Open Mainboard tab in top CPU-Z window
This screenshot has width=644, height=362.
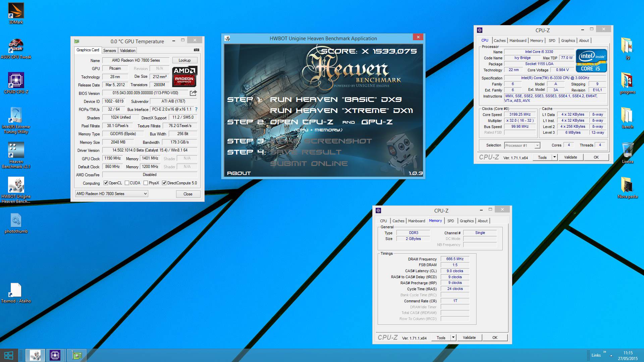[x=518, y=41]
